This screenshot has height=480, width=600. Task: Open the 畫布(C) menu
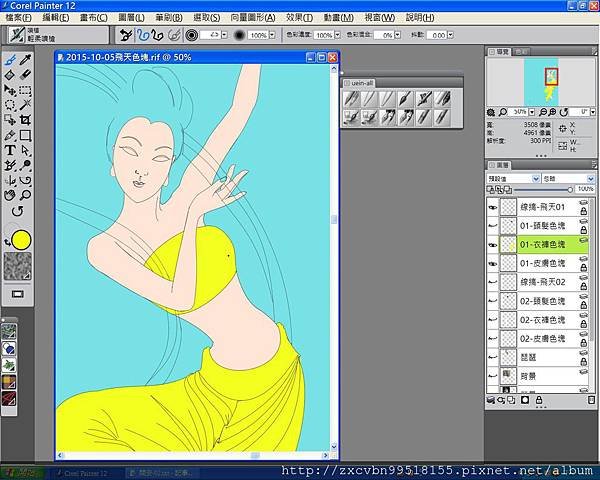point(93,18)
